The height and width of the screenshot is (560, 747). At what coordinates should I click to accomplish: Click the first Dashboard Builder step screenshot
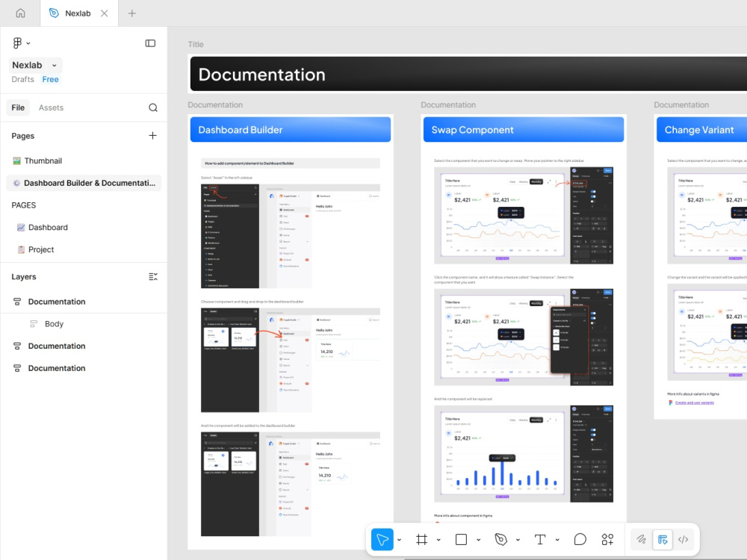(x=291, y=236)
